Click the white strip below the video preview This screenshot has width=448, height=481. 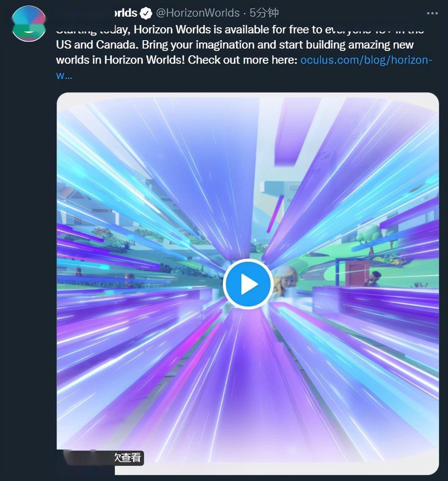pyautogui.click(x=277, y=468)
